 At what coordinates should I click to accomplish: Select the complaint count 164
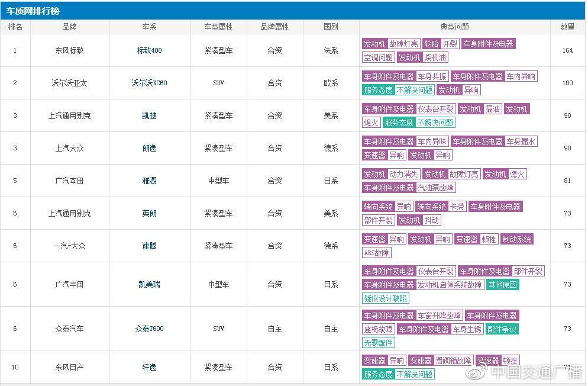pos(567,50)
